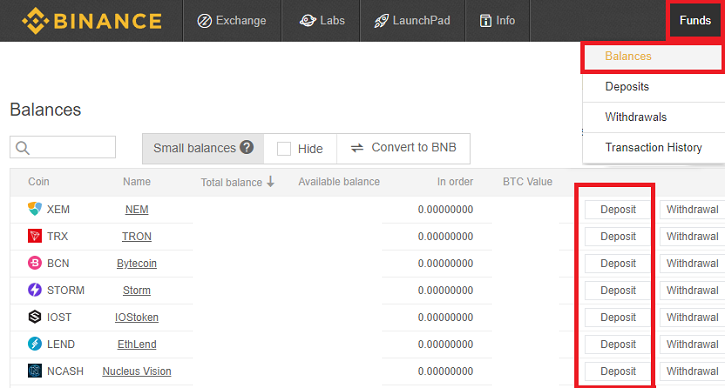Open the EthLend link
Screen dimensions: 725x388
(137, 344)
